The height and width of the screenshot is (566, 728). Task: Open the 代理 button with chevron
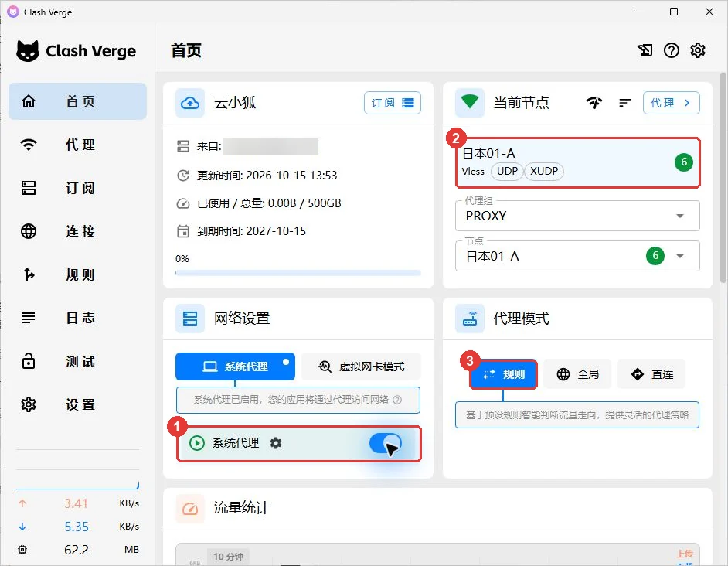click(671, 103)
